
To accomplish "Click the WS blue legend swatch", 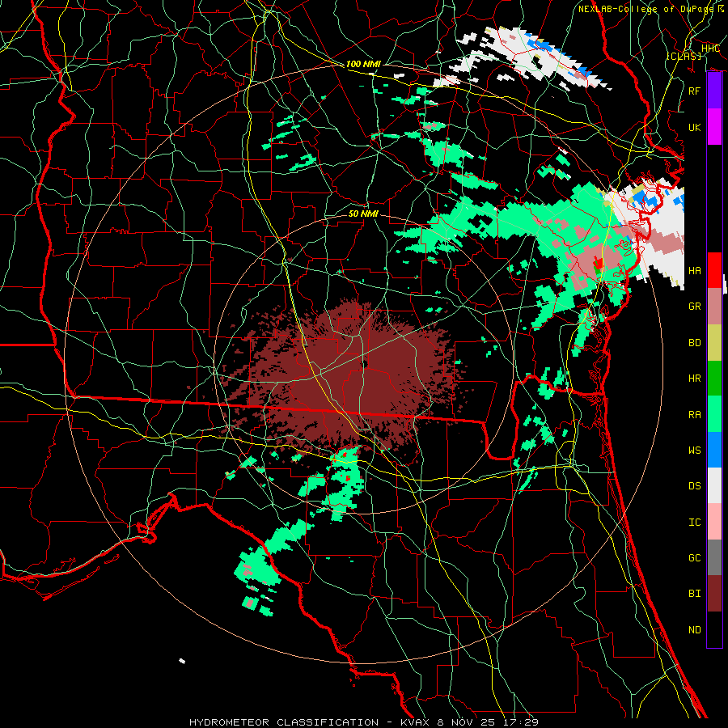I will [x=714, y=450].
